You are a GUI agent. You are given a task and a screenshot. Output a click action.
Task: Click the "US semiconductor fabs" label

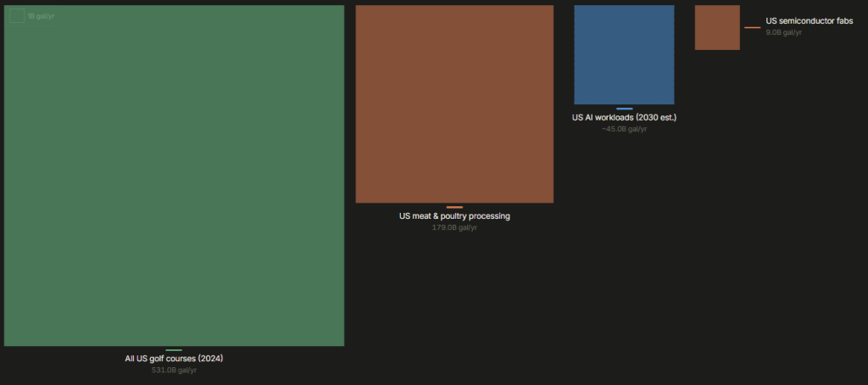pos(809,21)
